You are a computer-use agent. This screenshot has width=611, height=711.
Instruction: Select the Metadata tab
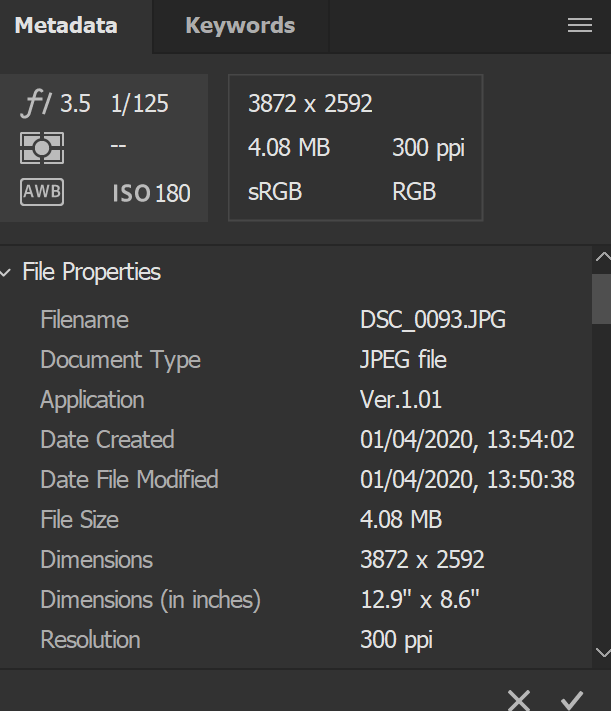coord(66,26)
